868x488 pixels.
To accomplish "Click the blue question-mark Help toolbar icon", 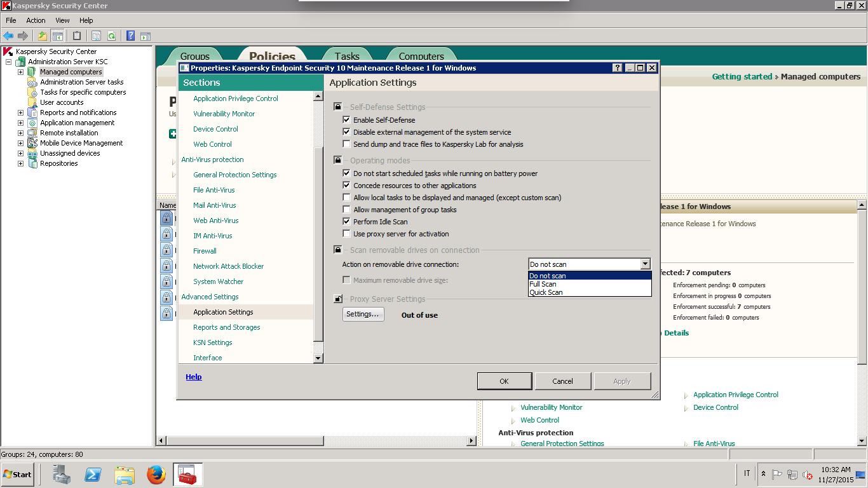I will pos(131,36).
